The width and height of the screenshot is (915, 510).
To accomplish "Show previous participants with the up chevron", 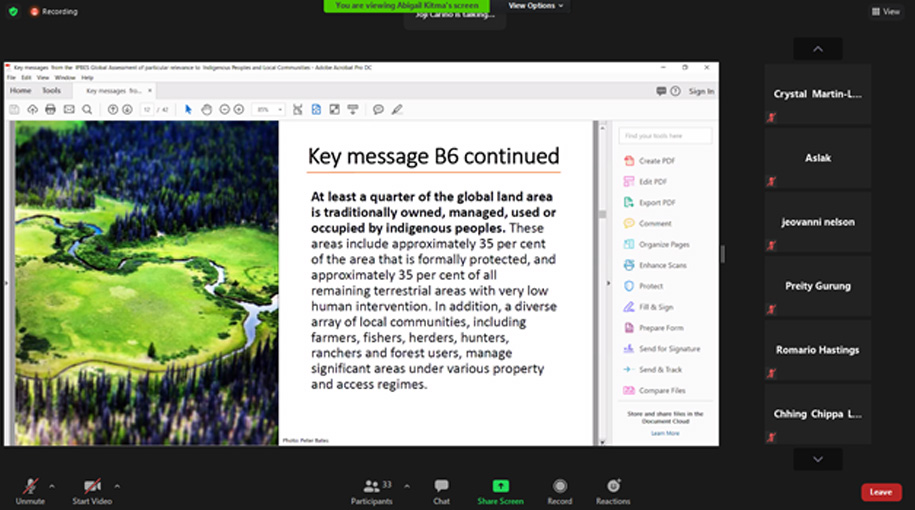I will point(818,49).
